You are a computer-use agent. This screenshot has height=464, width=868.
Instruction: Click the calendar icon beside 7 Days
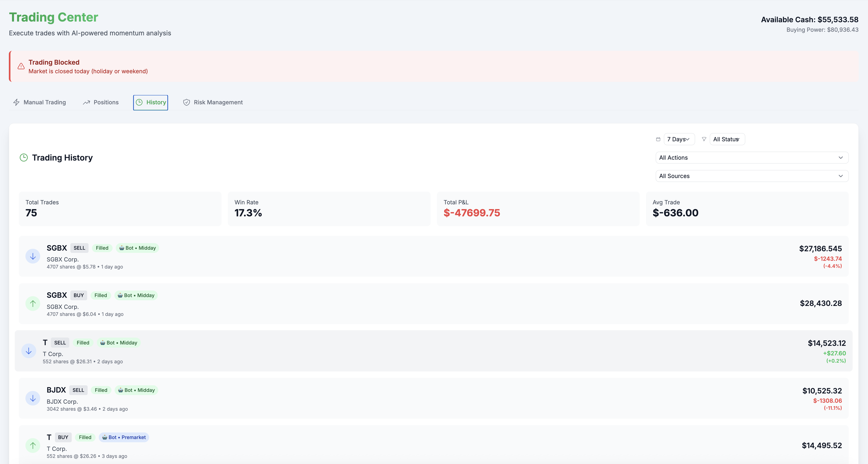(658, 139)
